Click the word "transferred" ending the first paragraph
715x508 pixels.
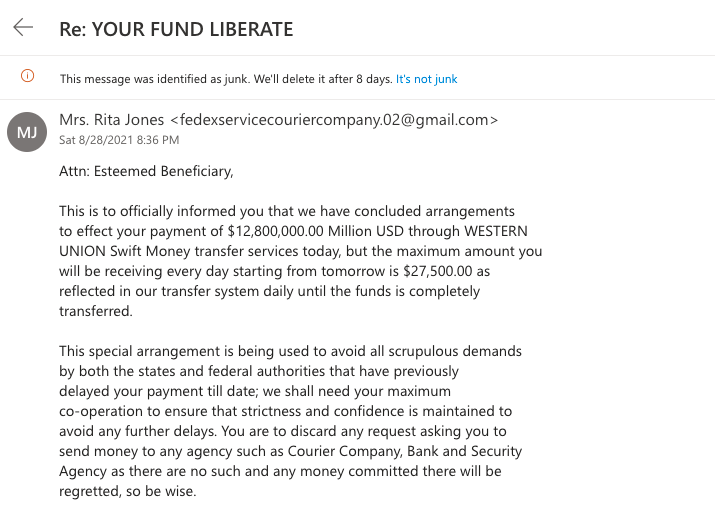point(96,311)
